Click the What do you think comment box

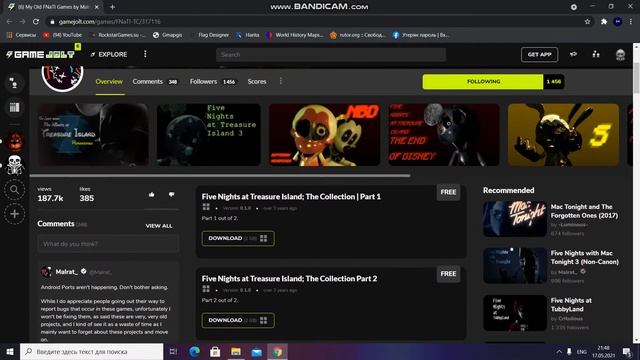pyautogui.click(x=108, y=244)
